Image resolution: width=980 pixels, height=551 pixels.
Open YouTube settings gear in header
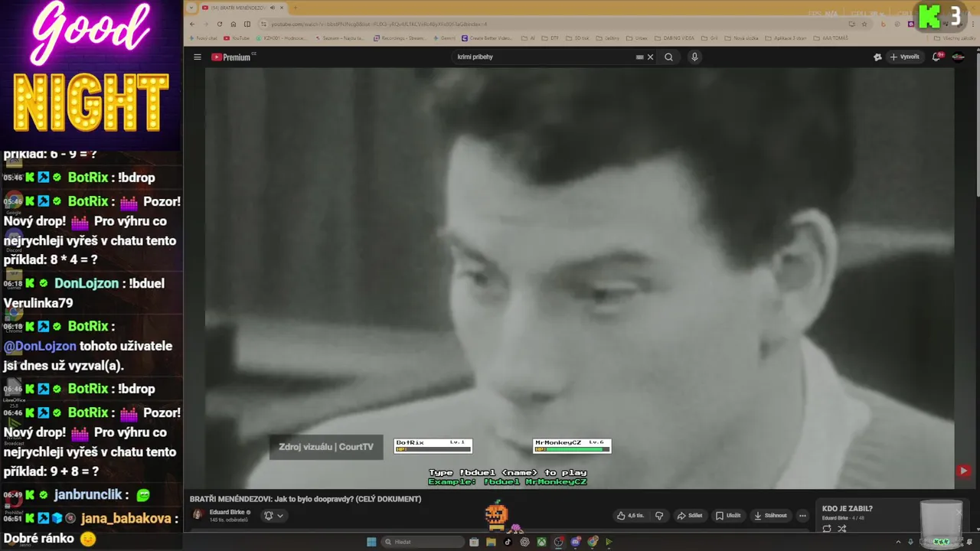tap(877, 57)
